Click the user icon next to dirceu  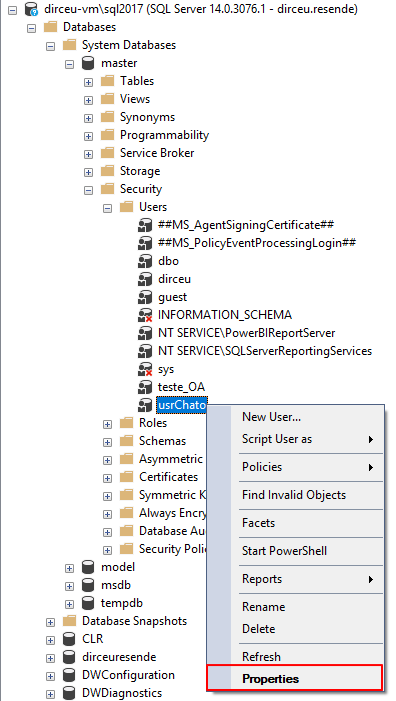coord(145,279)
